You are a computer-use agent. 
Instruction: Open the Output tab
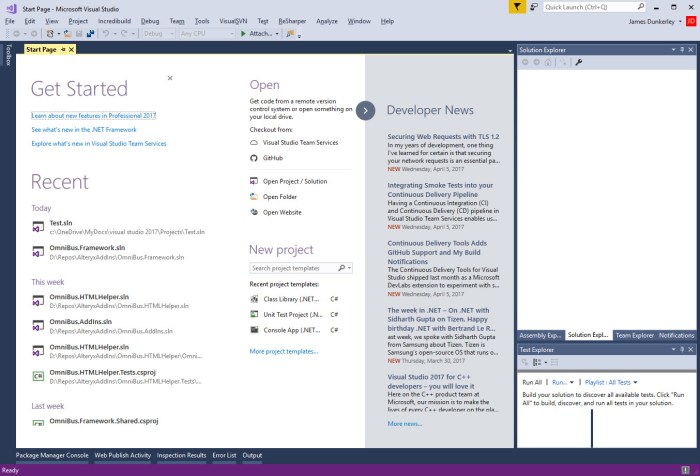coord(252,455)
